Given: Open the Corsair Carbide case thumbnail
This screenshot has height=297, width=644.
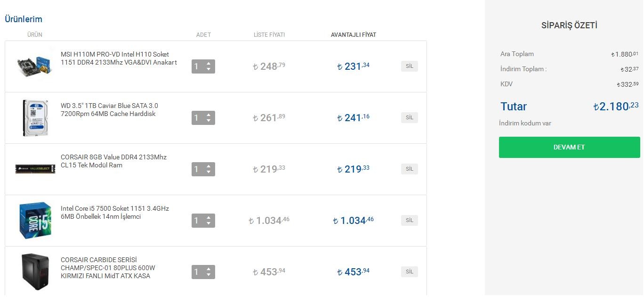Looking at the screenshot, I should pos(35,272).
